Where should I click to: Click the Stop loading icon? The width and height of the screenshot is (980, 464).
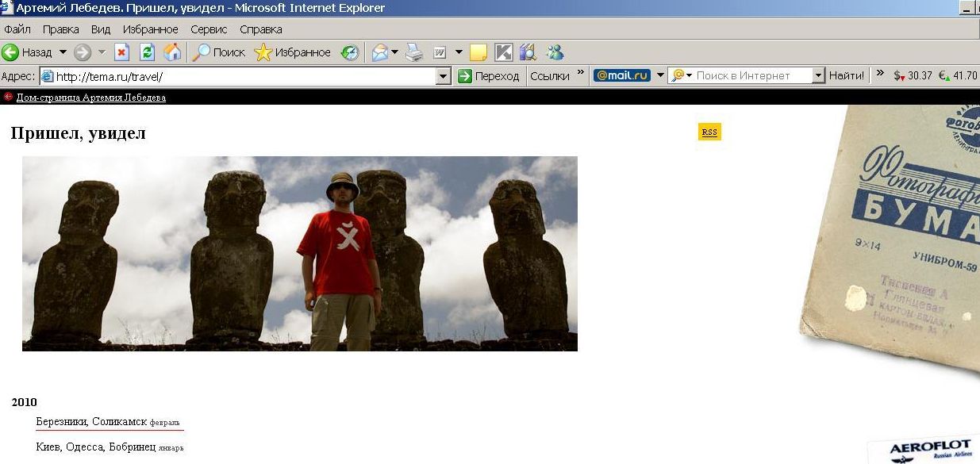(121, 52)
